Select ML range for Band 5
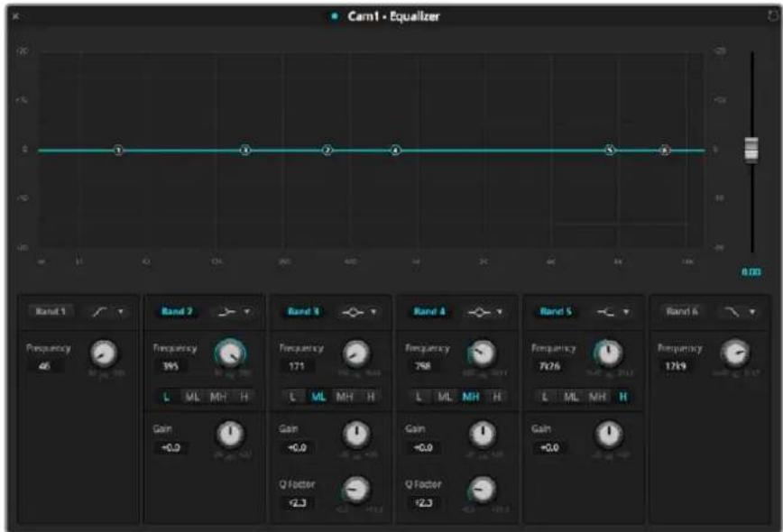Viewport: 783px width, 532px height. [571, 397]
